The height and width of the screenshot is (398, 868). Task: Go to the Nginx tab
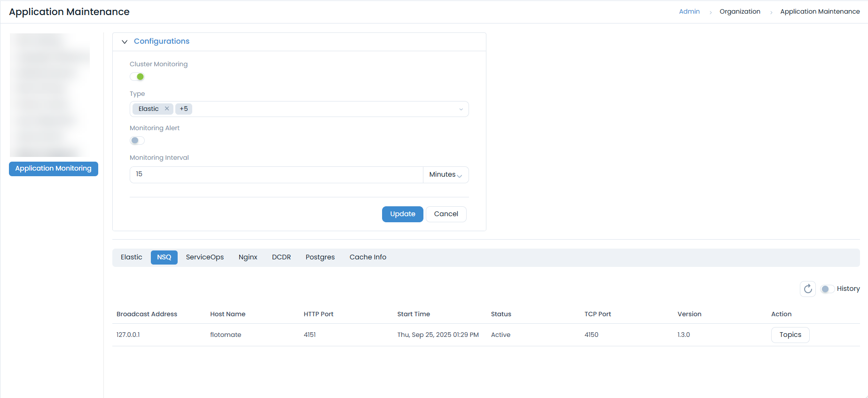click(x=248, y=258)
